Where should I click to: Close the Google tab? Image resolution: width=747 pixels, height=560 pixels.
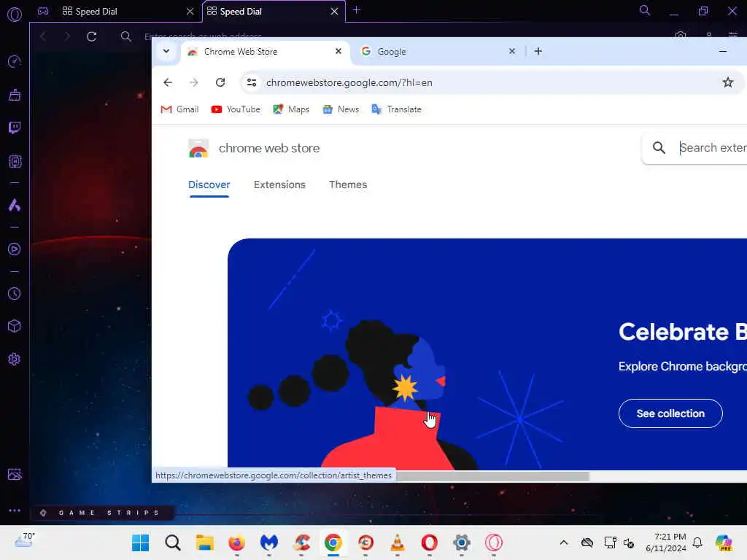pyautogui.click(x=512, y=51)
